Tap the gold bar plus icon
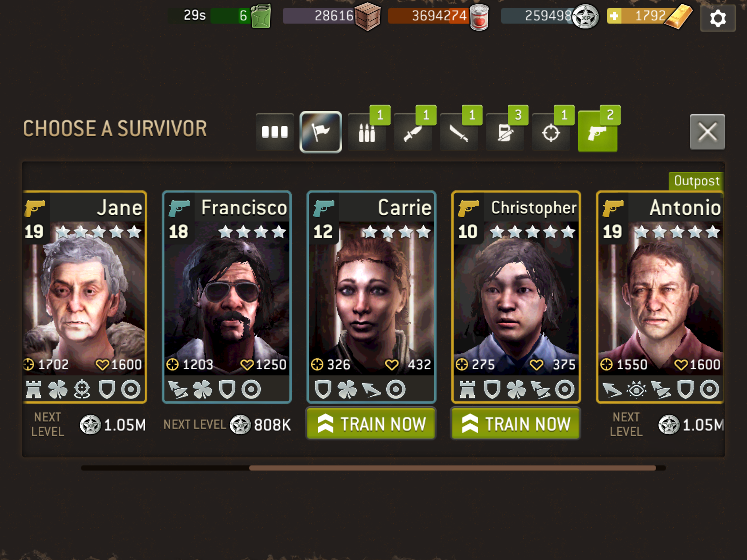The height and width of the screenshot is (560, 747). click(x=615, y=16)
